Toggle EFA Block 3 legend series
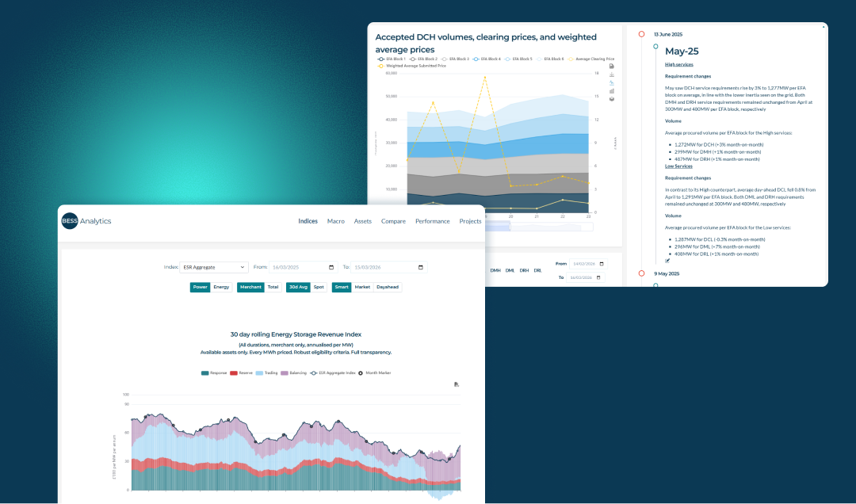This screenshot has width=856, height=504. [x=455, y=59]
